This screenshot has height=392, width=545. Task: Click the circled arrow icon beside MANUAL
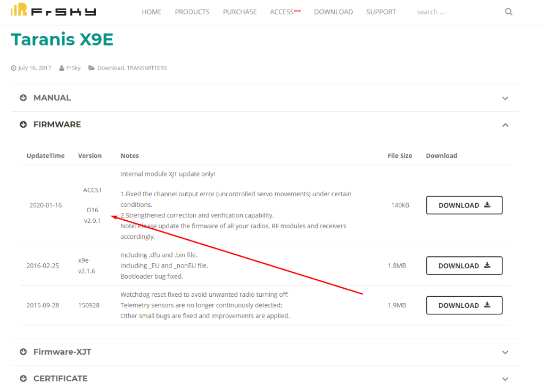click(23, 98)
